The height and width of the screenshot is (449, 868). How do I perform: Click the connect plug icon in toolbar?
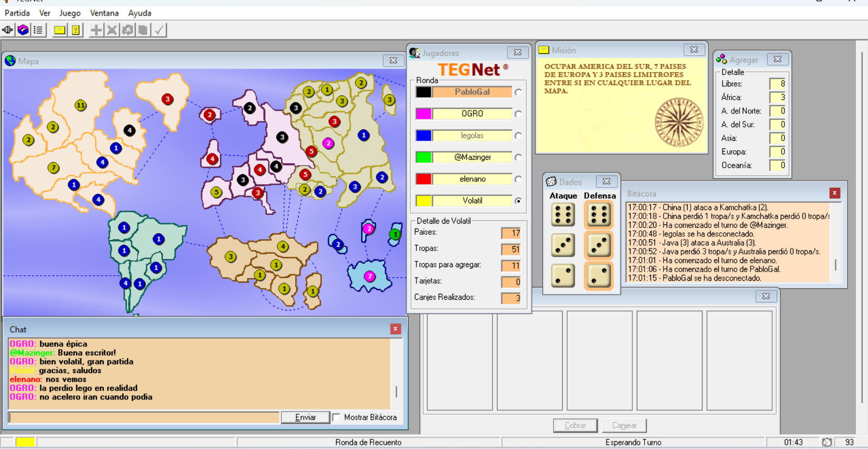click(x=8, y=30)
